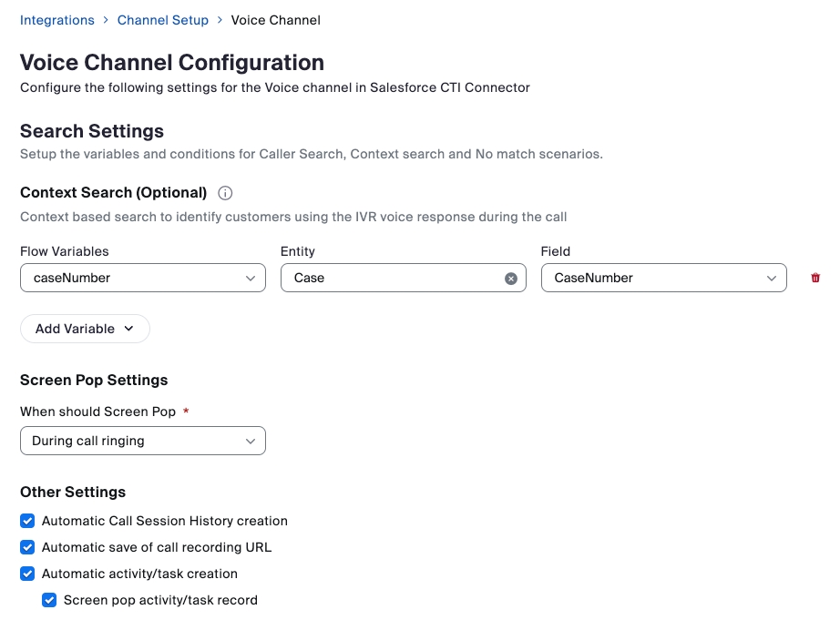840x620 pixels.
Task: Click the caseNumber selection field
Action: point(142,278)
